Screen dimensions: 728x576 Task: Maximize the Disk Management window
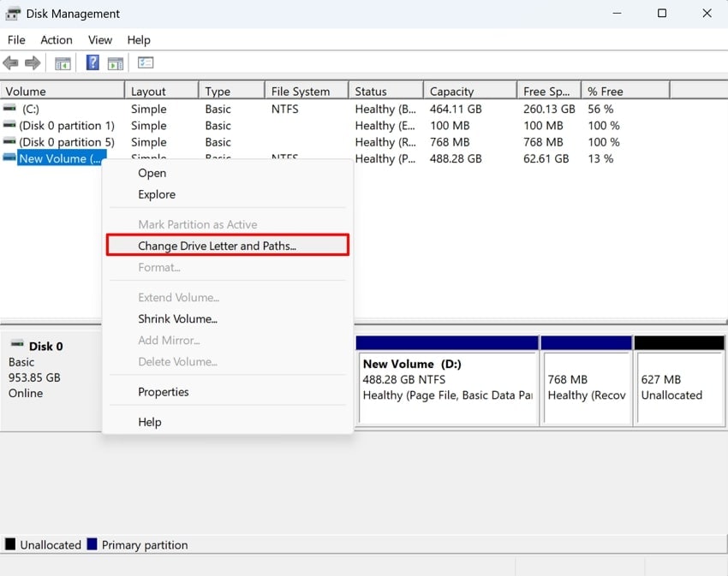coord(662,14)
